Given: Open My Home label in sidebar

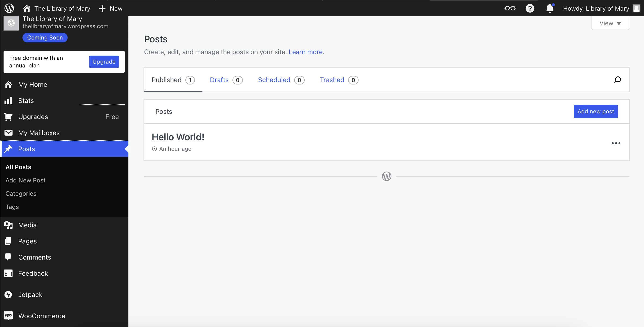Looking at the screenshot, I should 33,84.
